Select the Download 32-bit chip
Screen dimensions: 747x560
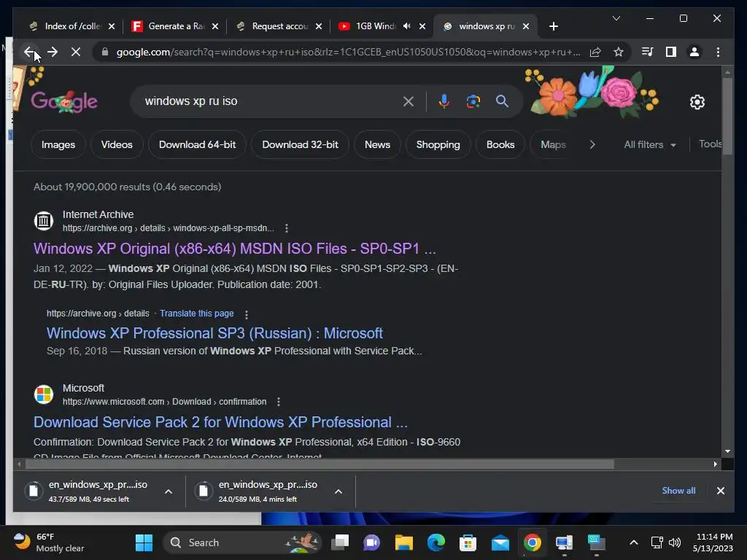tap(300, 144)
